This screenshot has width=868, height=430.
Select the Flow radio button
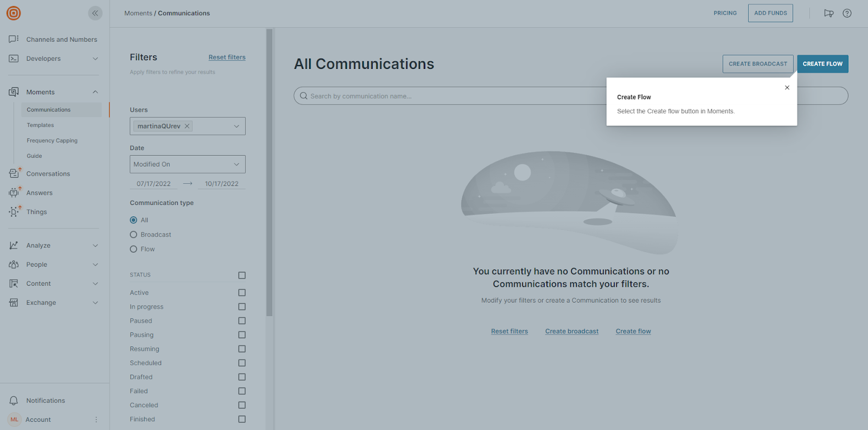coord(133,249)
